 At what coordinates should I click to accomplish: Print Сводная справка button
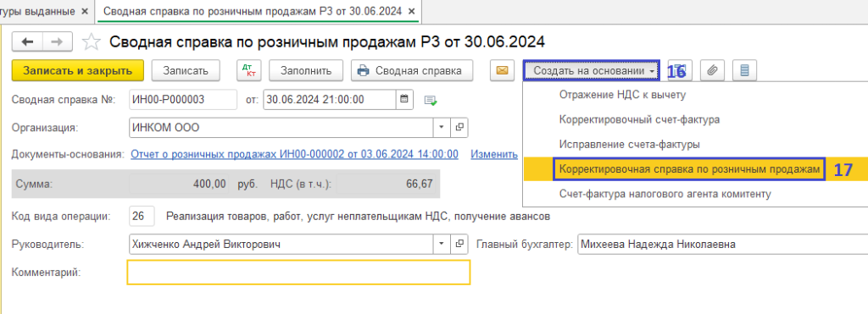[411, 71]
